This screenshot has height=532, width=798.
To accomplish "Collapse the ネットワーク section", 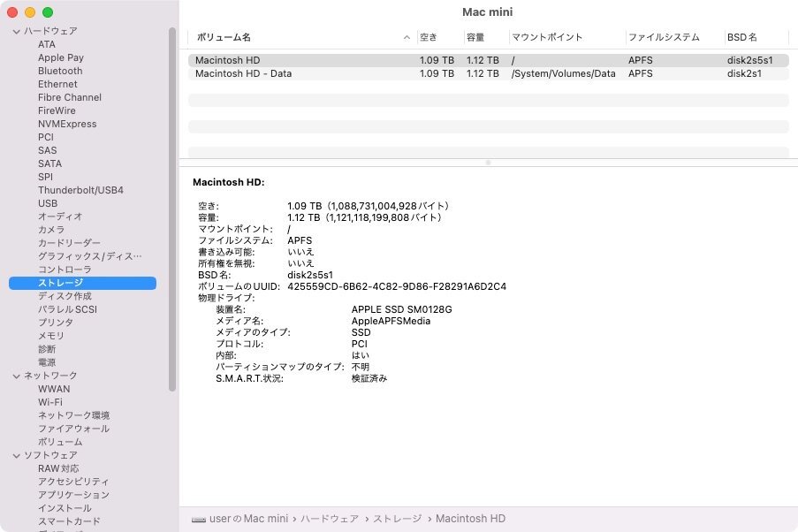I will (16, 375).
